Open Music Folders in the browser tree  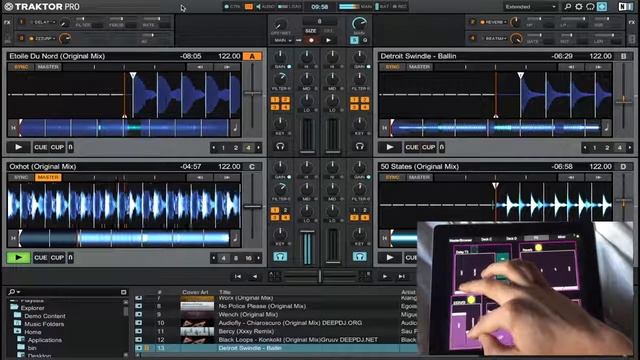[44, 324]
